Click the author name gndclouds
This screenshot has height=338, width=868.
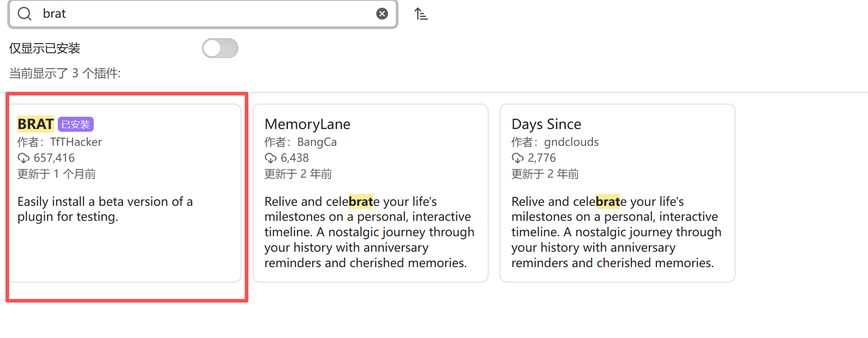(x=571, y=142)
